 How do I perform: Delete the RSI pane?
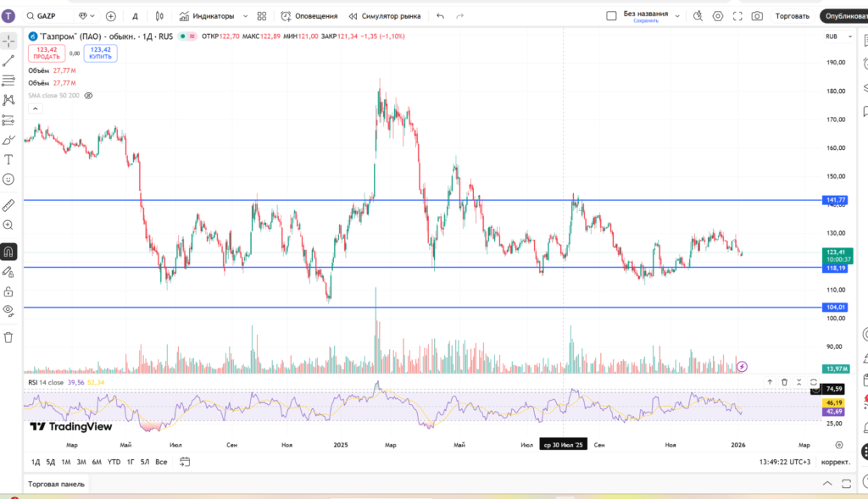[x=784, y=382]
